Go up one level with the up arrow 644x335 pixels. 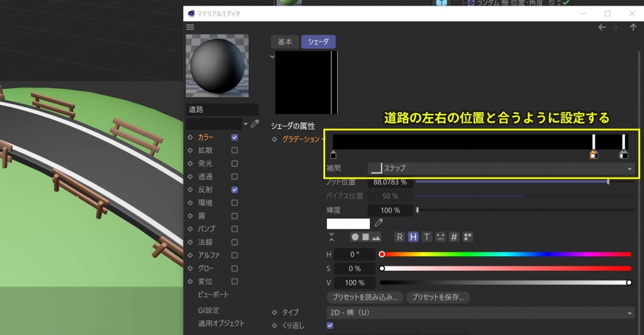pos(633,27)
